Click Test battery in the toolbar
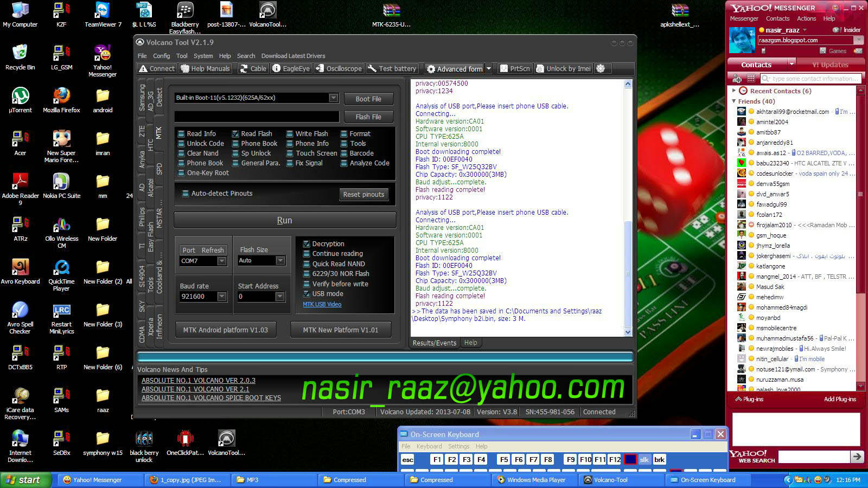The width and height of the screenshot is (868, 488). click(x=392, y=68)
